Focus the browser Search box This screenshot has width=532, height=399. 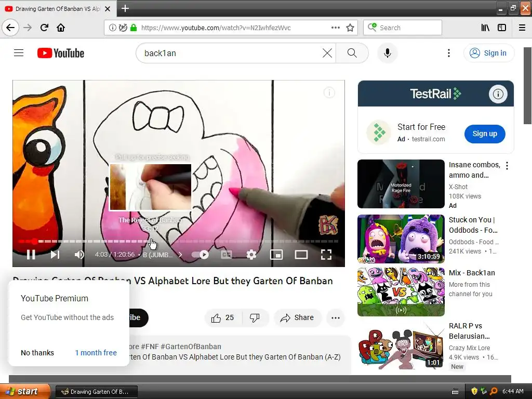pyautogui.click(x=403, y=28)
